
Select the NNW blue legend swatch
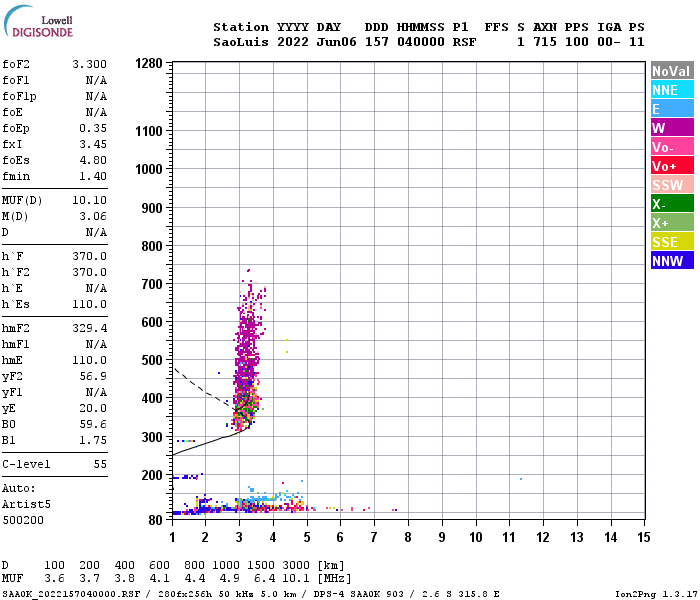click(672, 261)
